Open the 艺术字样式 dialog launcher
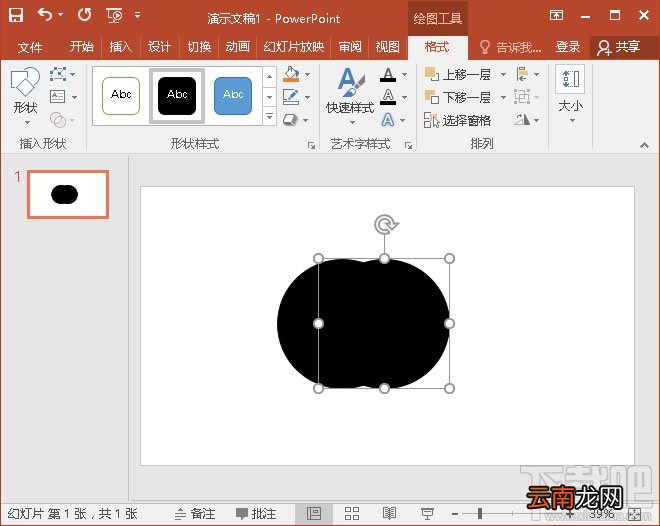Viewport: 660px width, 526px height. [x=408, y=146]
